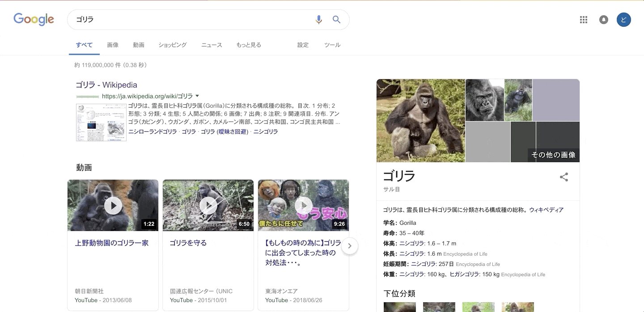Click the Google logo
The image size is (644, 312).
[34, 19]
